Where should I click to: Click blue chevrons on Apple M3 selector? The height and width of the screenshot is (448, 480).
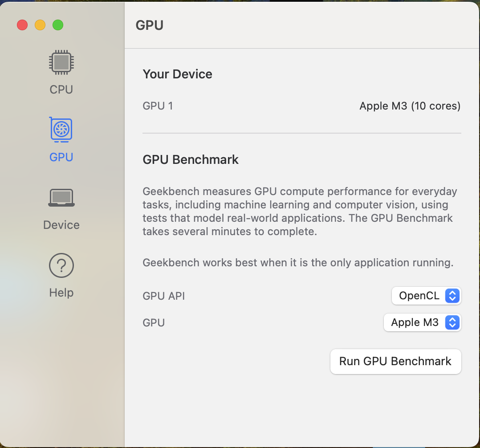pyautogui.click(x=452, y=322)
